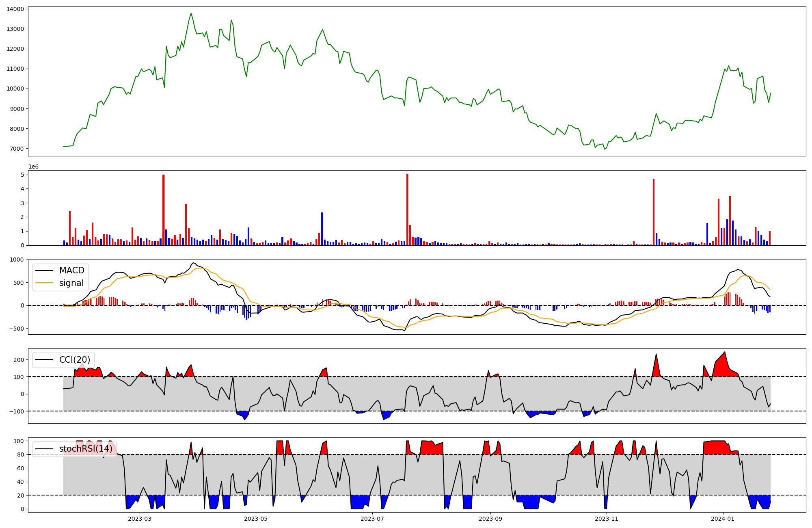Click the 200 label on the CCI axis
The height and width of the screenshot is (528, 812).
pyautogui.click(x=19, y=360)
